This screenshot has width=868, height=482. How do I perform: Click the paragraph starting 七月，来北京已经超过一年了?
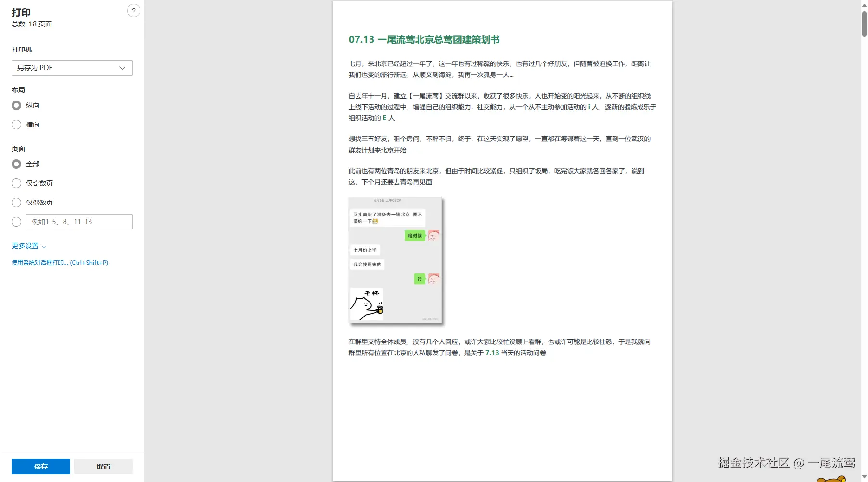tap(499, 69)
